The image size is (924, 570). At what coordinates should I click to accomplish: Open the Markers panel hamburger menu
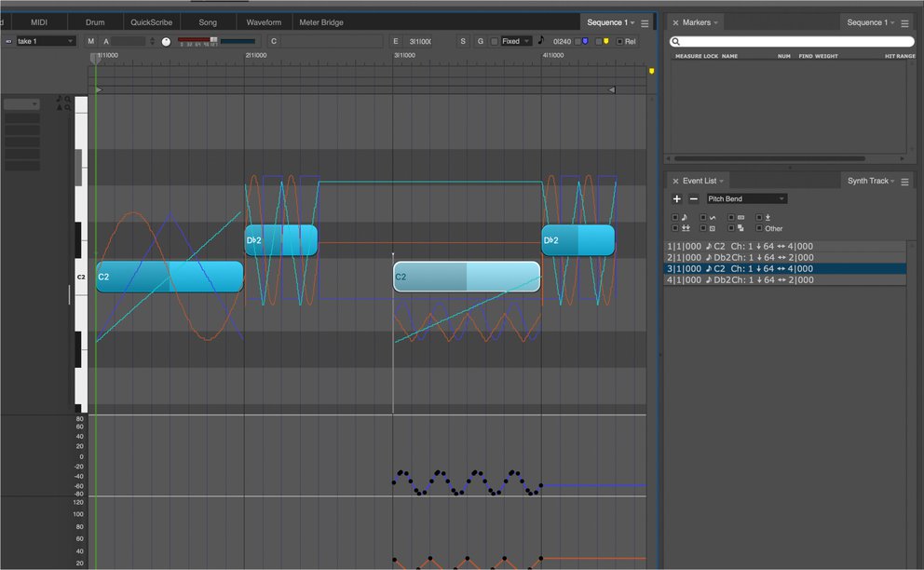(x=904, y=22)
